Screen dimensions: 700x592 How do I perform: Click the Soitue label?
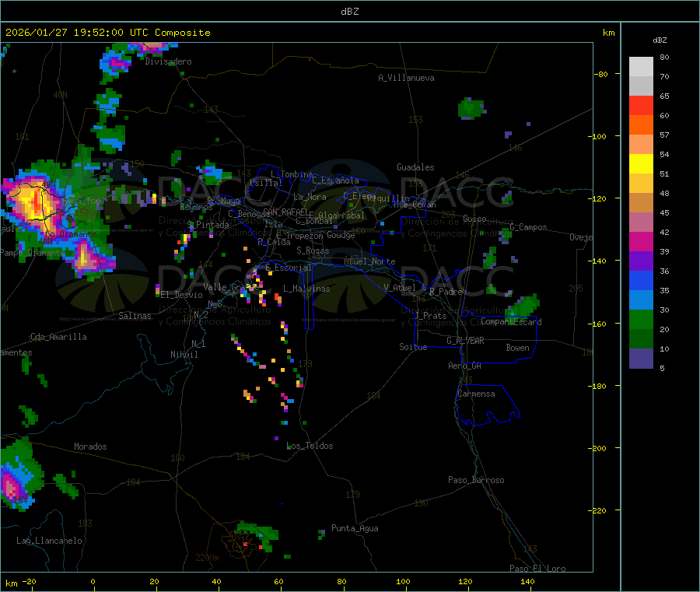pyautogui.click(x=413, y=347)
